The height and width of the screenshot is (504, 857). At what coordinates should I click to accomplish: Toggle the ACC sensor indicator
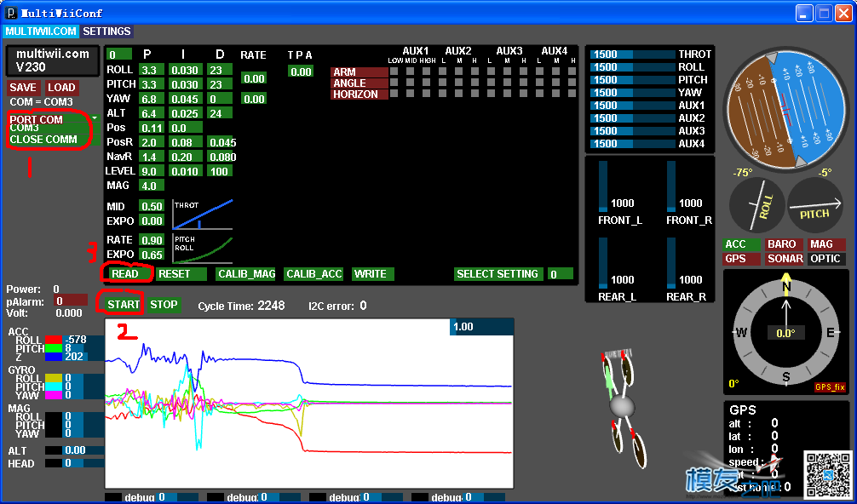coord(742,244)
